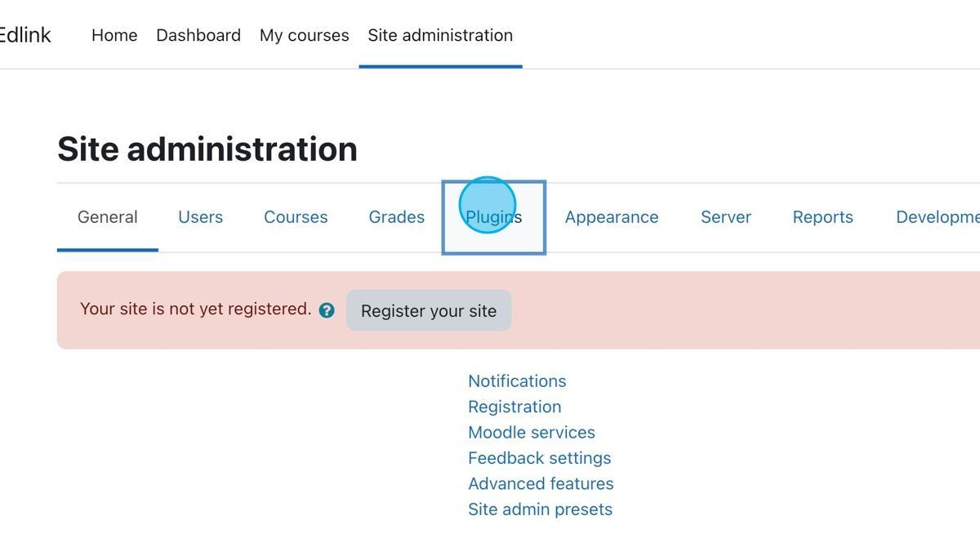Open the Plugins tab
The width and height of the screenshot is (980, 547).
493,217
